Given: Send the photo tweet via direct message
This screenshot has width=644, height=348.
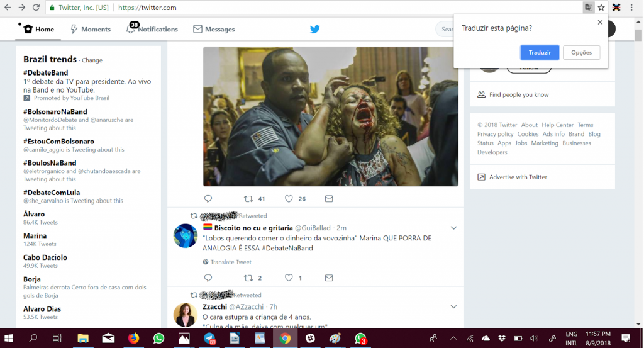Looking at the screenshot, I should pyautogui.click(x=329, y=199).
